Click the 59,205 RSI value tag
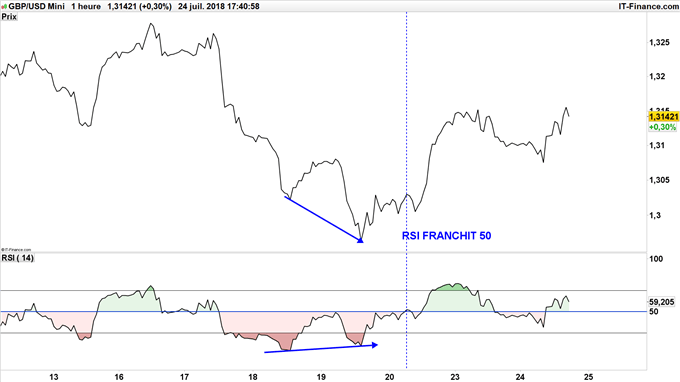Screen dimensions: 680x382 coord(662,302)
